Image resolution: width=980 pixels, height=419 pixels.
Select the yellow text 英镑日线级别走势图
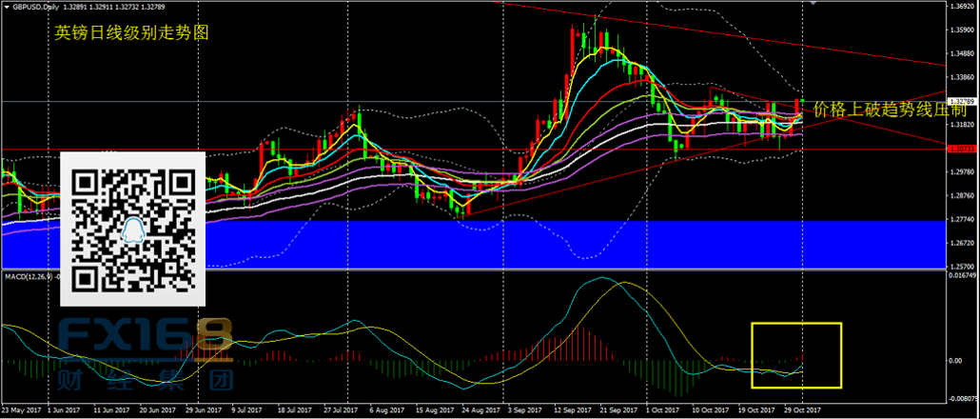pyautogui.click(x=131, y=32)
